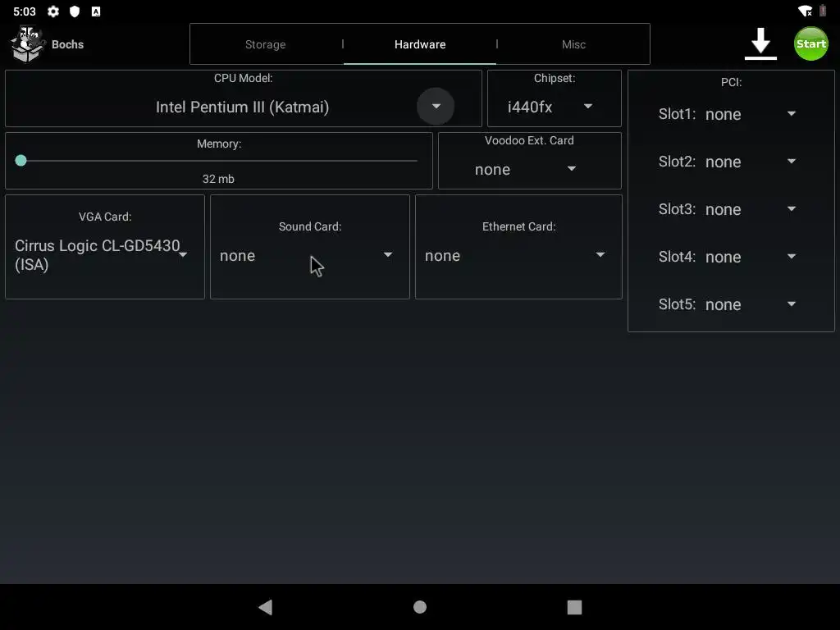Switch to the Storage tab
The image size is (840, 630).
tap(265, 44)
